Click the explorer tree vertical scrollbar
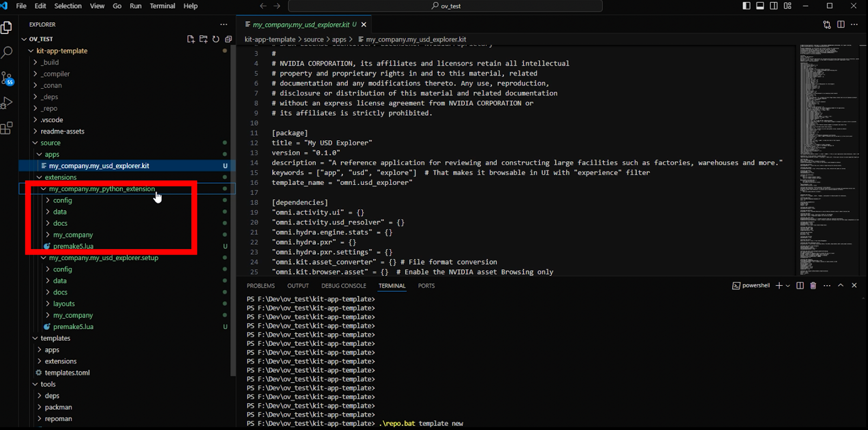This screenshot has height=430, width=868. coord(233,210)
